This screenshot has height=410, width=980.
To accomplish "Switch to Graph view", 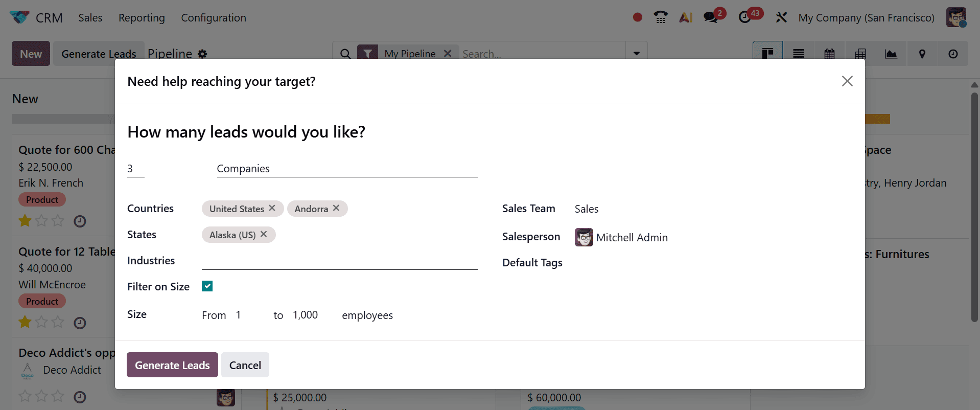I will point(891,54).
